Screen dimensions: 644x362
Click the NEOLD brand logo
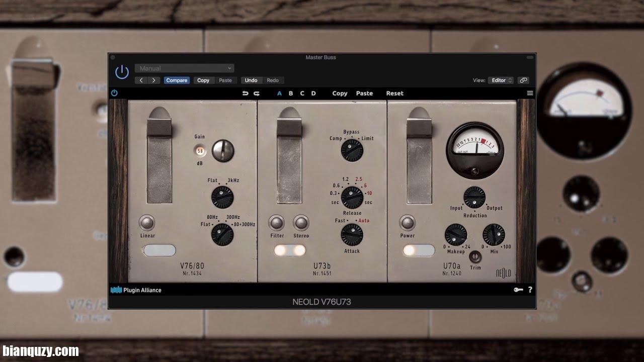tap(504, 273)
